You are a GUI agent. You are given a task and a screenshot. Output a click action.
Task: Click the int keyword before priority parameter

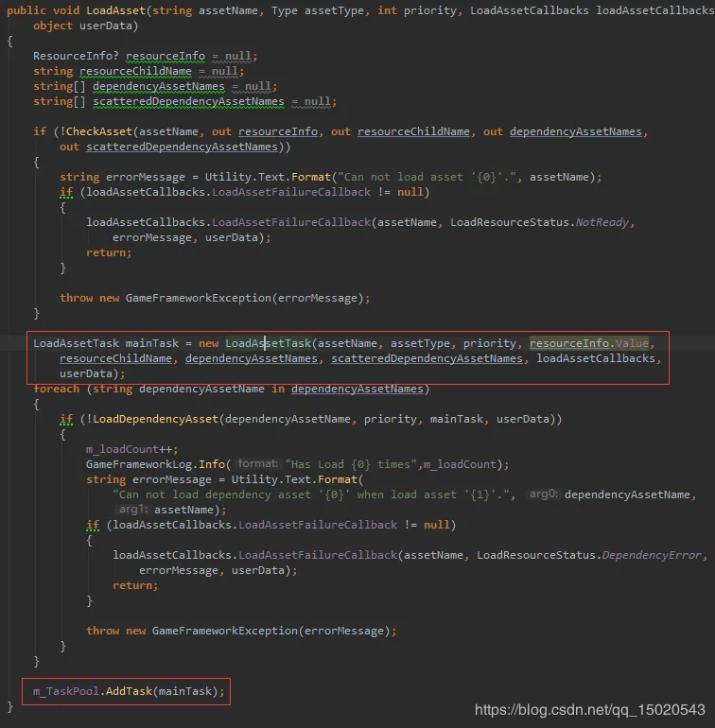387,10
